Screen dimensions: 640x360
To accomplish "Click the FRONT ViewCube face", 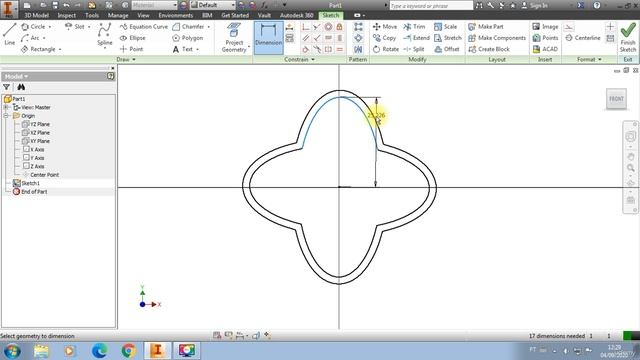I will click(x=616, y=99).
